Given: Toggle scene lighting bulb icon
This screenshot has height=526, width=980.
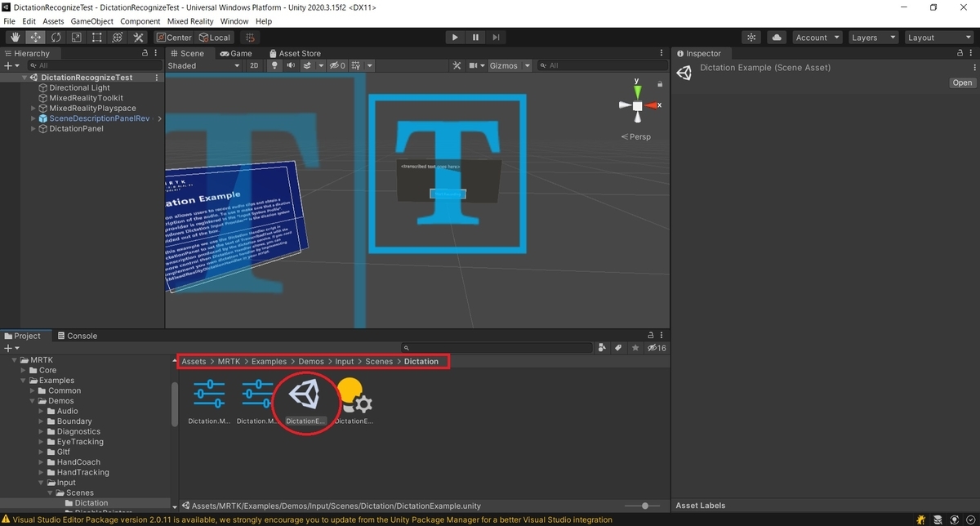Looking at the screenshot, I should (274, 65).
